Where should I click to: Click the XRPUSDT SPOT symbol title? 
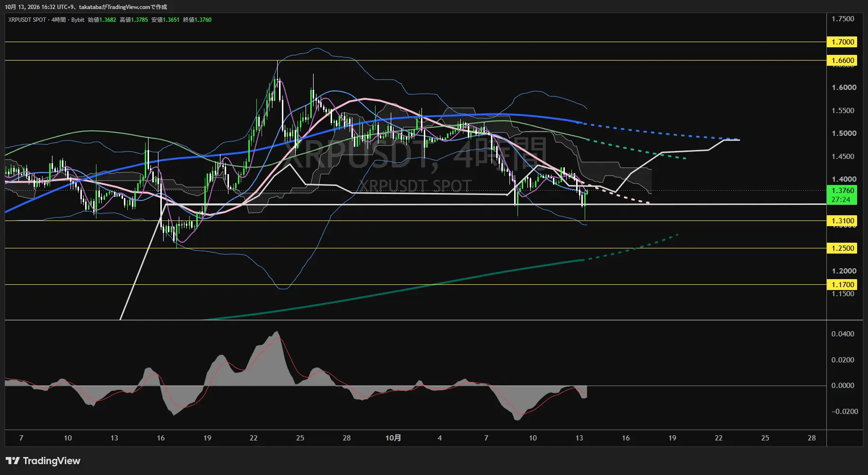pos(27,20)
